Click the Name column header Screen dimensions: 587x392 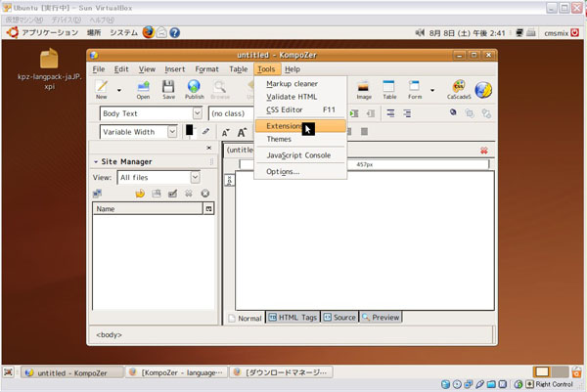(148, 209)
